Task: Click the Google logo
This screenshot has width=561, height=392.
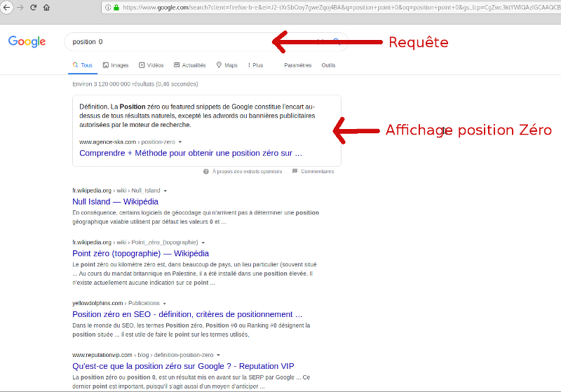Action: [x=27, y=41]
